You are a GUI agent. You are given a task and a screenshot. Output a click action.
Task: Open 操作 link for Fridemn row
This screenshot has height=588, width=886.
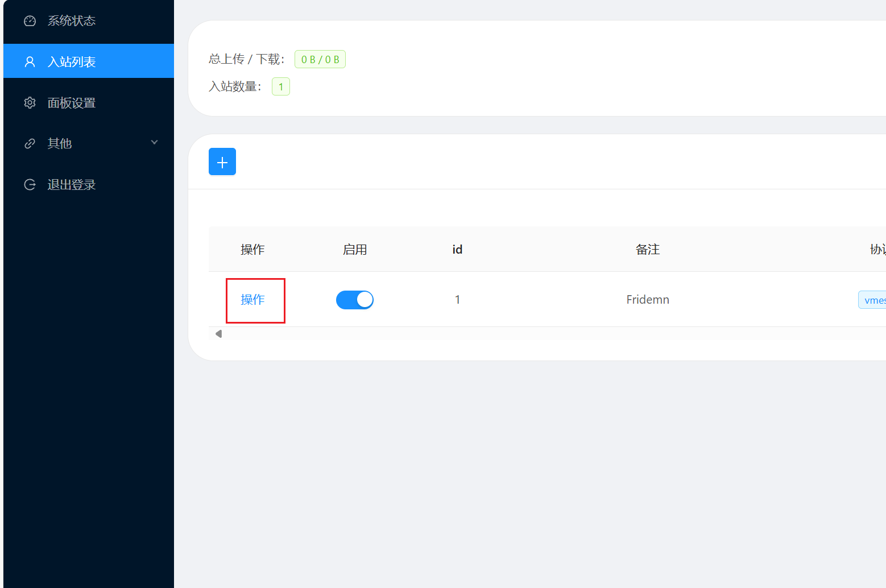252,300
